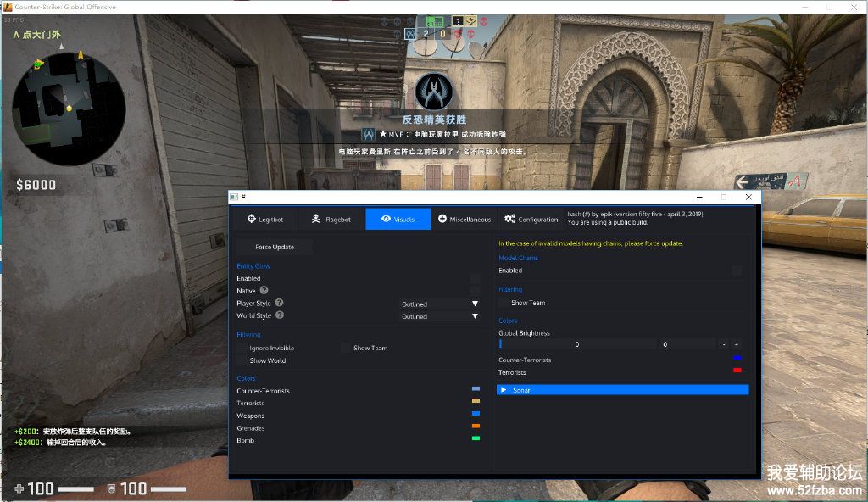The width and height of the screenshot is (868, 502).
Task: Pick the chams Counter-Terrorists blue swatch
Action: click(x=737, y=358)
